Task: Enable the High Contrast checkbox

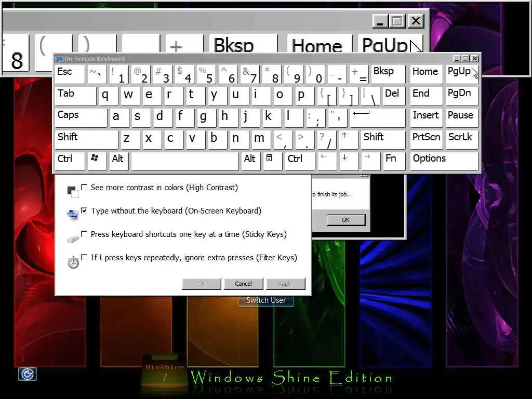Action: tap(84, 187)
